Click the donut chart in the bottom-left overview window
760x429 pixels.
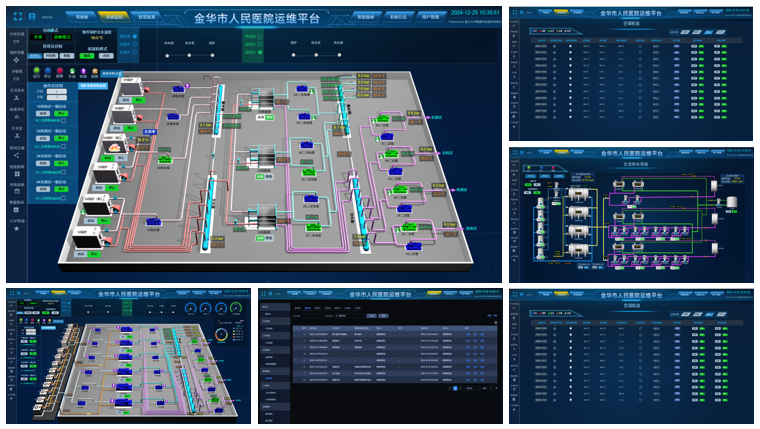click(222, 334)
